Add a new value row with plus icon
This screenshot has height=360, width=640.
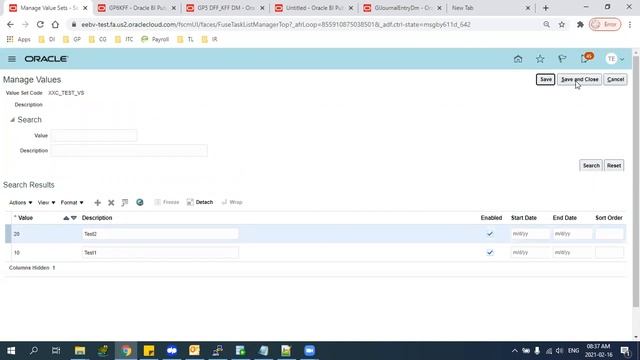point(97,202)
